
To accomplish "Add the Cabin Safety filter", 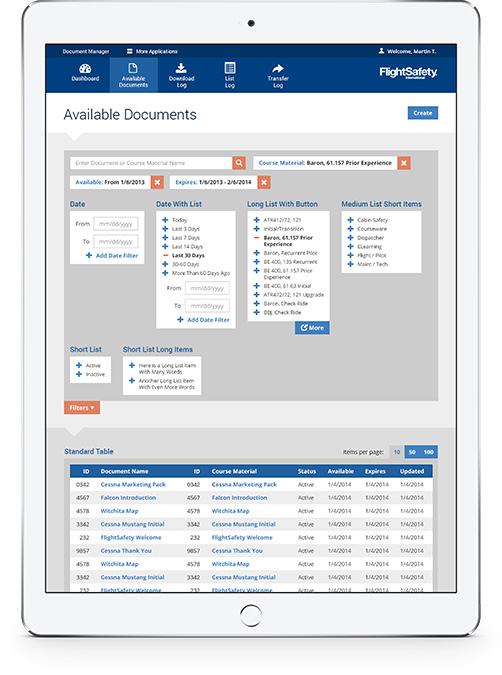I will [350, 220].
